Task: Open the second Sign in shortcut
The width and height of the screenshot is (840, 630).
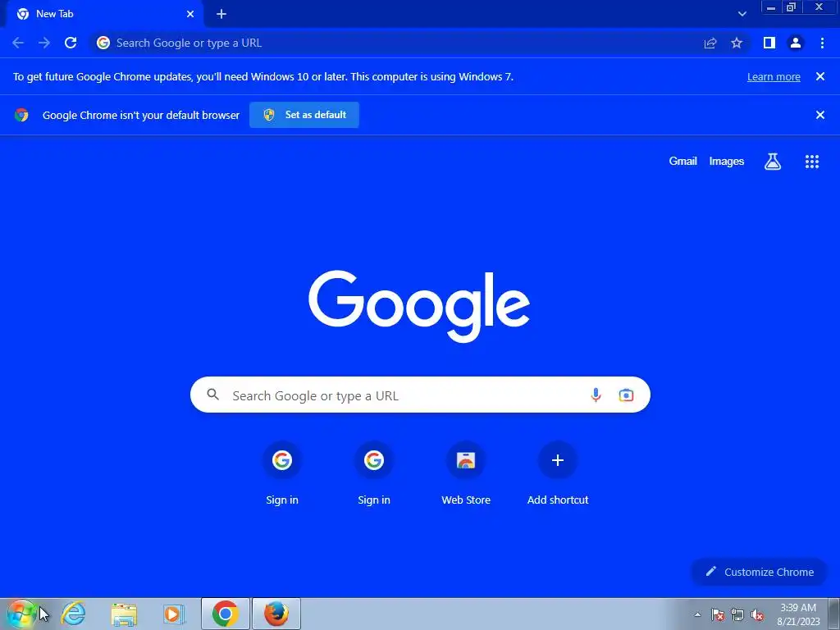Action: [374, 473]
